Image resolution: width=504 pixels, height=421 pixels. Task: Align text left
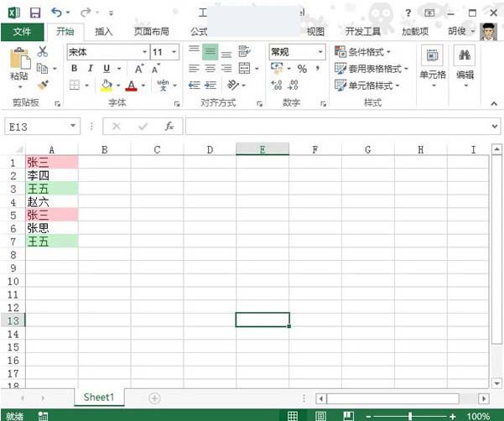(194, 69)
